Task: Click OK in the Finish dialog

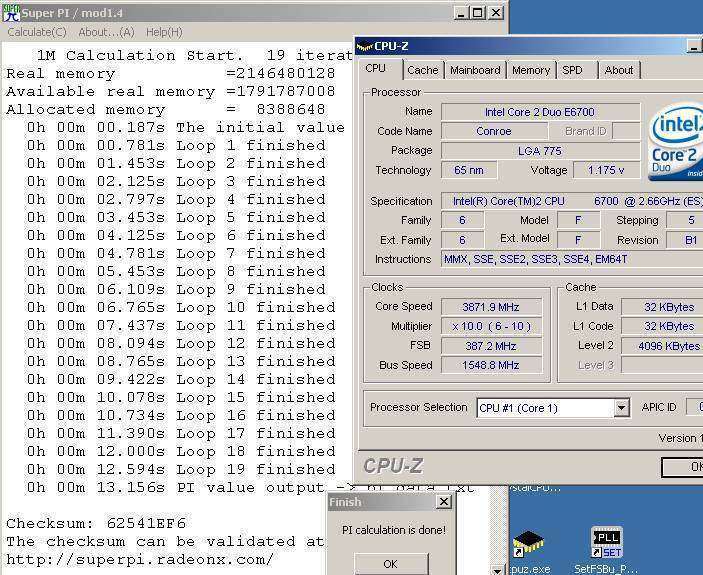Action: point(391,564)
